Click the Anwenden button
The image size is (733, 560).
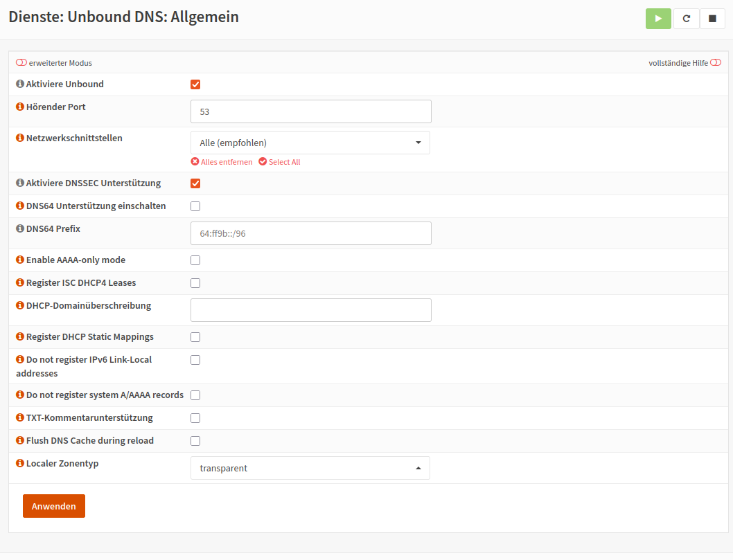point(54,506)
